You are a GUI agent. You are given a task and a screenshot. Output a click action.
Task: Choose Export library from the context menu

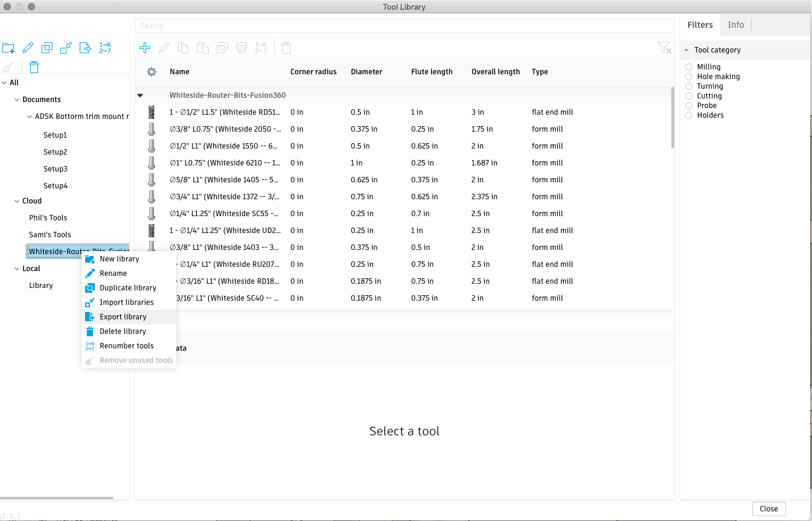(x=129, y=317)
